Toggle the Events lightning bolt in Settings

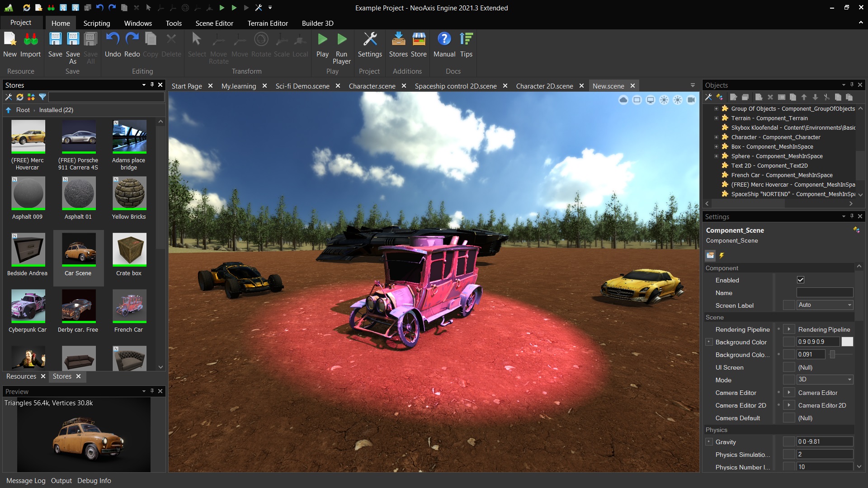[722, 256]
